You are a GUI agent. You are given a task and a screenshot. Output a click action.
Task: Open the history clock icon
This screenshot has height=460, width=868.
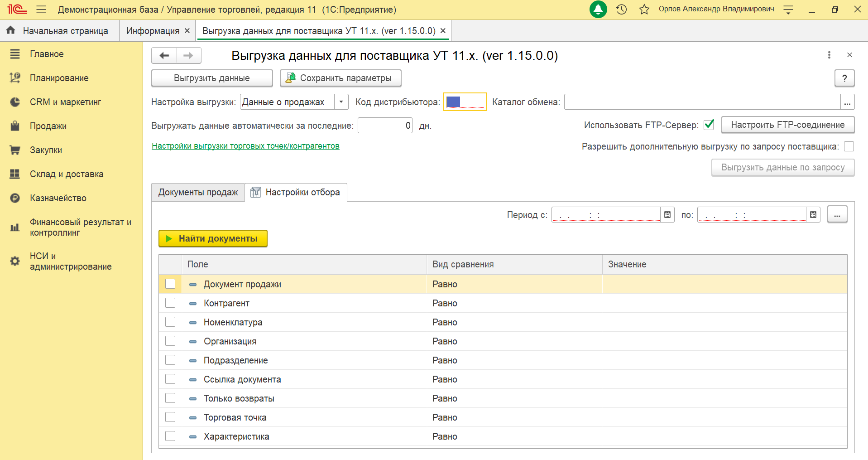pyautogui.click(x=622, y=10)
